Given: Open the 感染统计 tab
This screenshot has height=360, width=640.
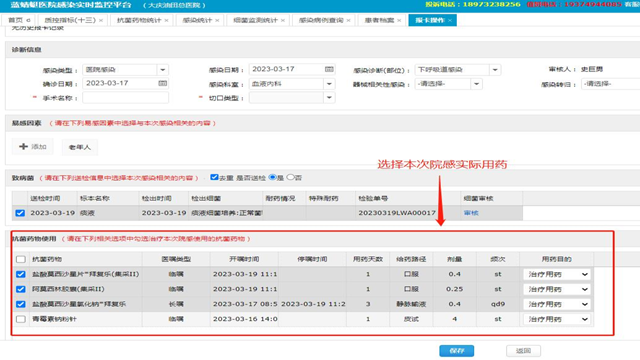Looking at the screenshot, I should click(x=197, y=20).
